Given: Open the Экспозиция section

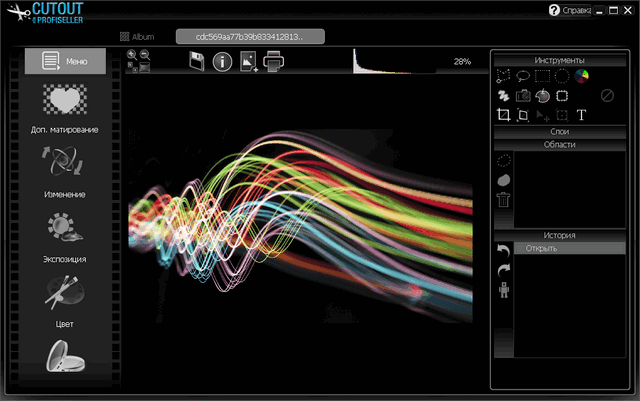Looking at the screenshot, I should [65, 236].
